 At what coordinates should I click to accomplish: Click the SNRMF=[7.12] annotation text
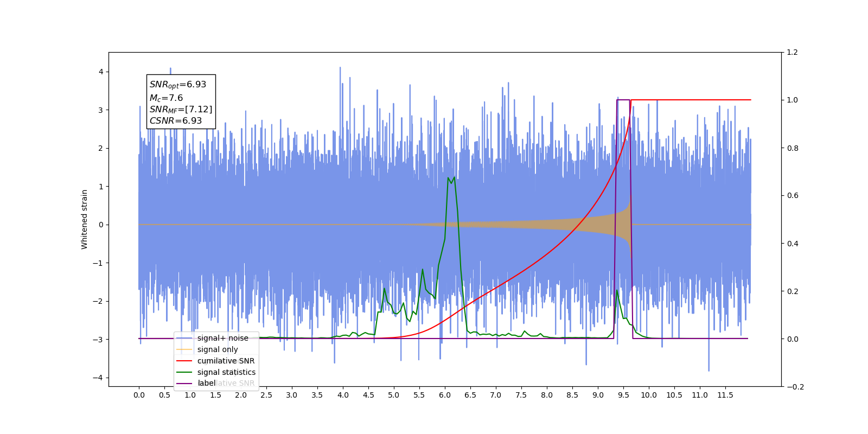pyautogui.click(x=181, y=110)
